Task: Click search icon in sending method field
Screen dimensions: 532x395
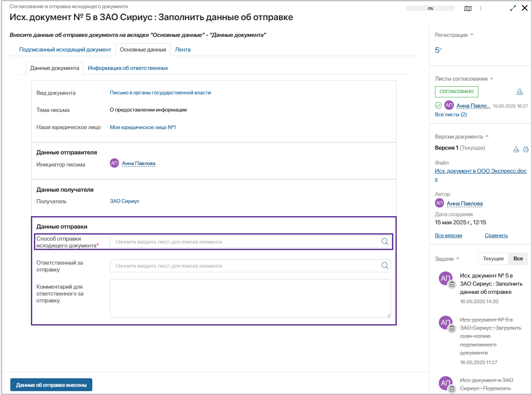Action: coord(385,241)
